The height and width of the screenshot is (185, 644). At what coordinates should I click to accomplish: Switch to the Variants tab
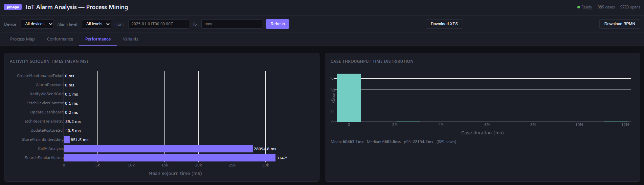[x=130, y=39]
